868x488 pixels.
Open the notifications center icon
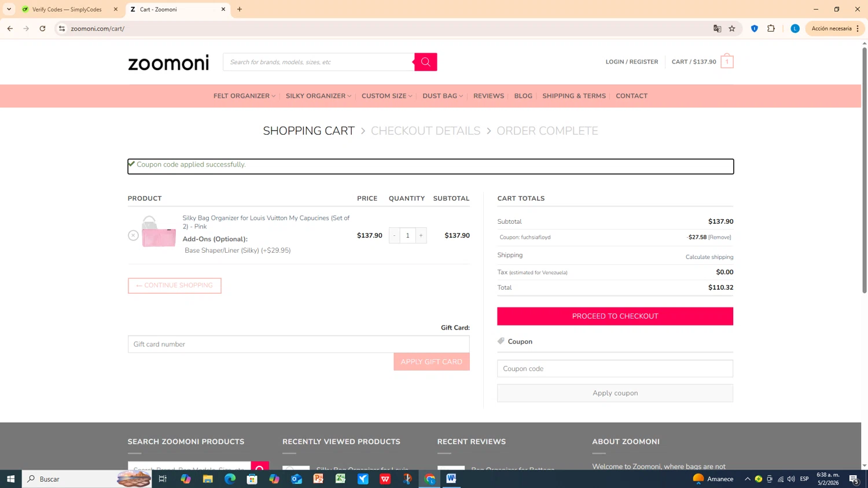tap(854, 479)
